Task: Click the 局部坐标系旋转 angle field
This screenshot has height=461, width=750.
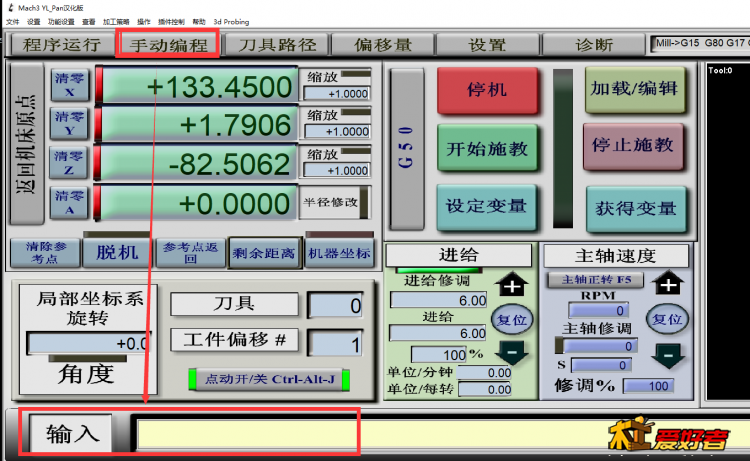Action: coord(89,343)
